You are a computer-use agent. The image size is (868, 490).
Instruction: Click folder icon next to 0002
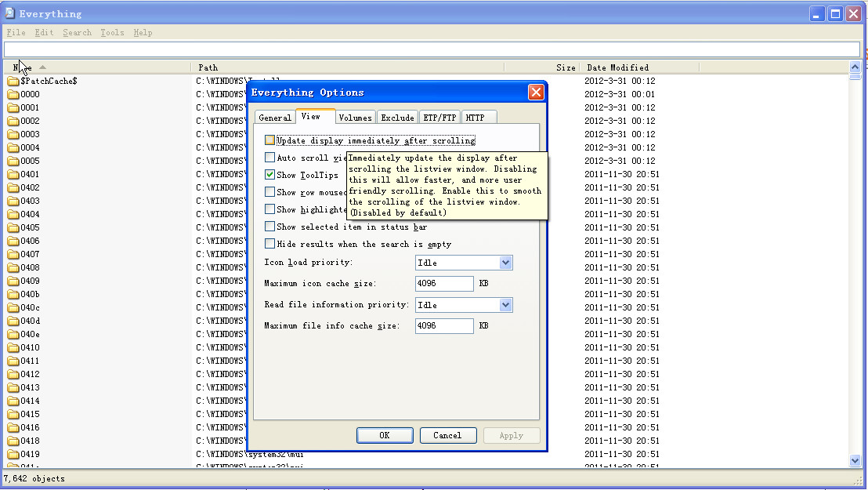(13, 121)
